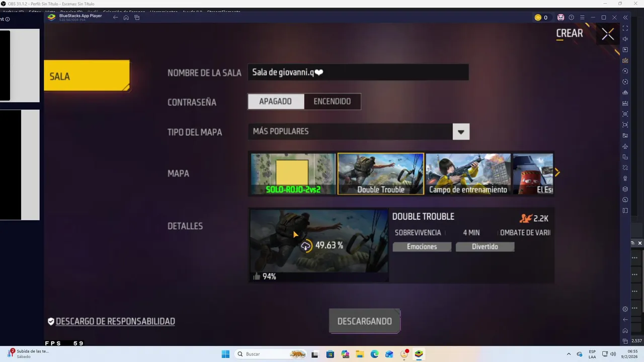
Task: Open DESCARGO DE RESPONSABILIDAD link
Action: 115,321
